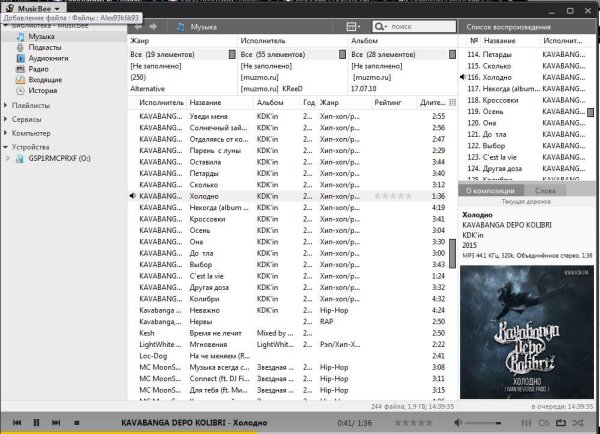
Task: Sort tracks by Длительность column header
Action: pos(432,102)
